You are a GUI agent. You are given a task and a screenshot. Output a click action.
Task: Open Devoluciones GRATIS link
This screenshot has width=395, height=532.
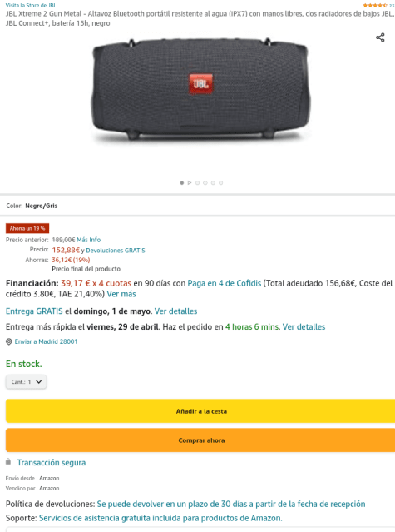pos(116,251)
